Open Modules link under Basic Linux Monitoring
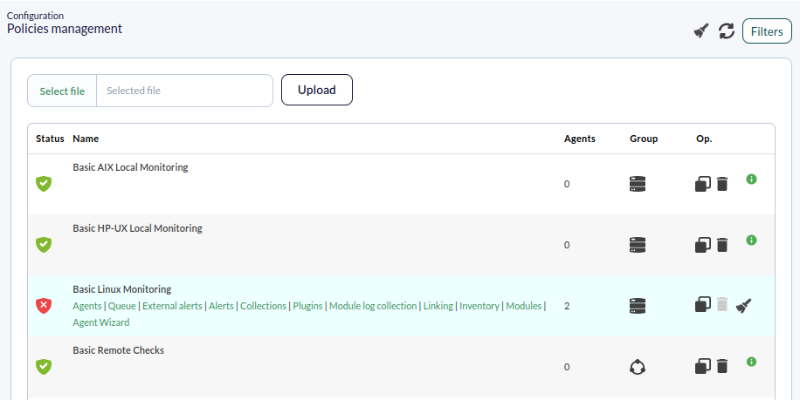Image resolution: width=800 pixels, height=400 pixels. pos(523,306)
